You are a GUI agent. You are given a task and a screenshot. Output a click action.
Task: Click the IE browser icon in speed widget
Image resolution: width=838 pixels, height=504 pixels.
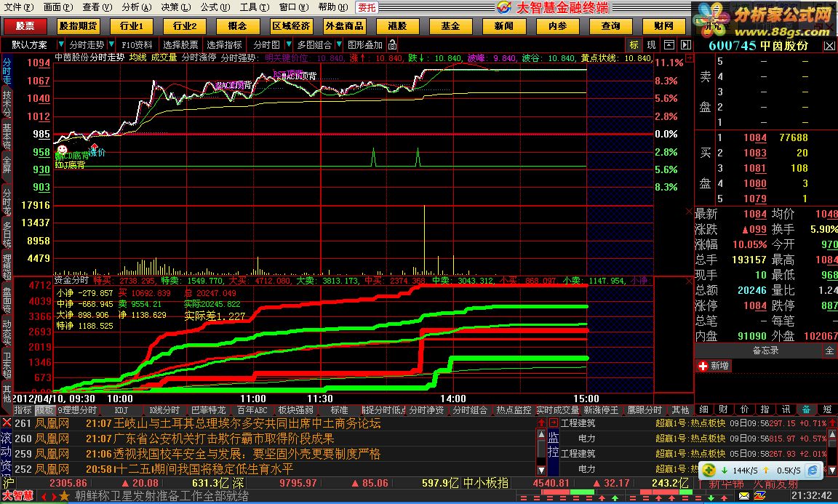[813, 471]
